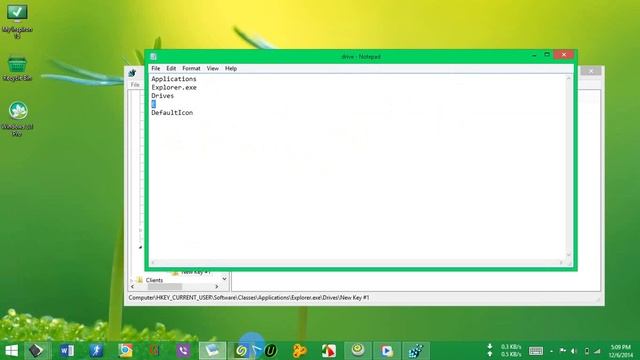The width and height of the screenshot is (640, 360).
Task: Click Notepad vertical scrollbar up arrow
Action: tap(569, 78)
